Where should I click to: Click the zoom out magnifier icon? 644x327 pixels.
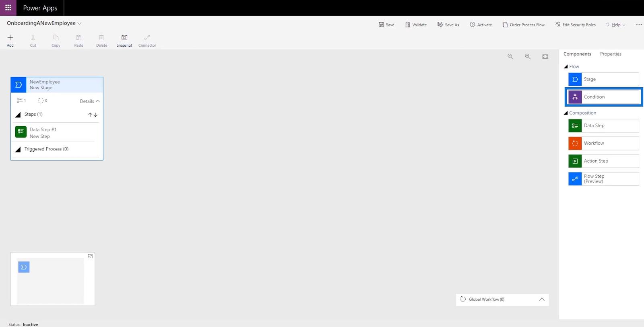[510, 57]
